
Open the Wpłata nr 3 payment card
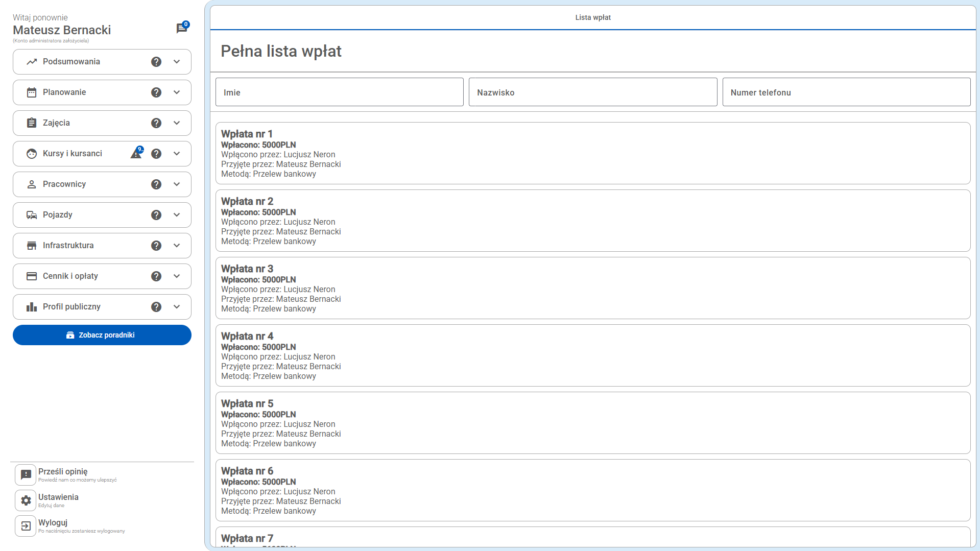click(592, 288)
